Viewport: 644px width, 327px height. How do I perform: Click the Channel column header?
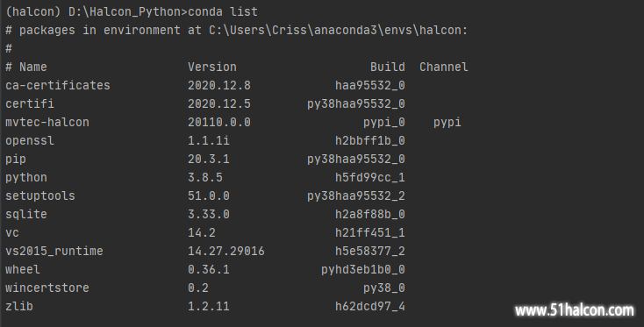coord(444,67)
